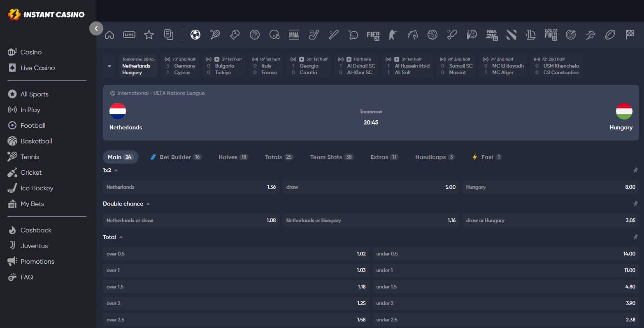
Task: Collapse the Total market section
Action: click(x=121, y=237)
